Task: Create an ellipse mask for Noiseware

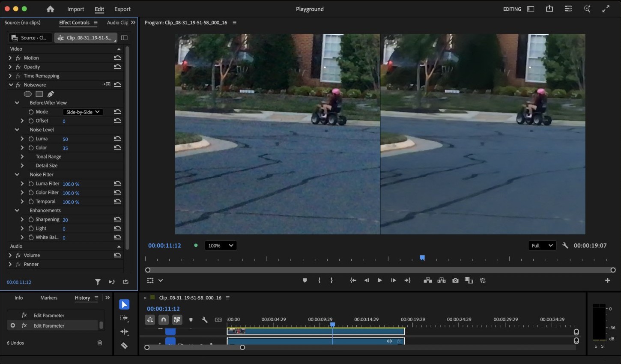Action: click(x=27, y=94)
